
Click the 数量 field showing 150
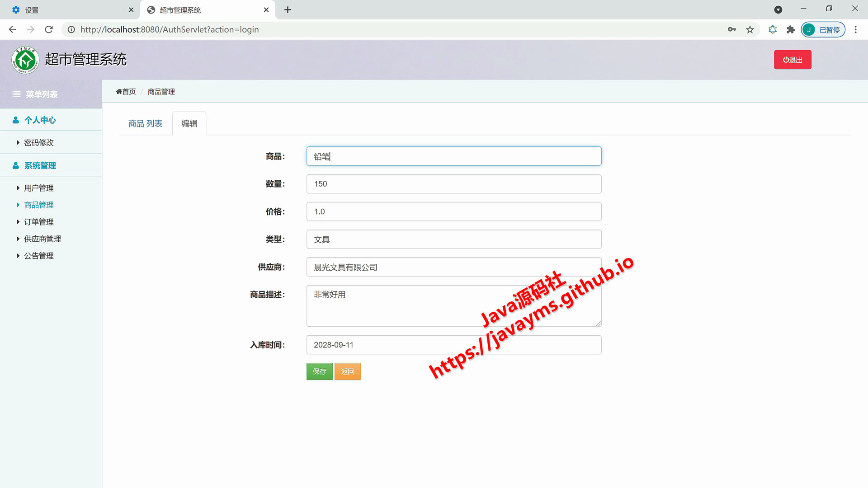pyautogui.click(x=454, y=184)
